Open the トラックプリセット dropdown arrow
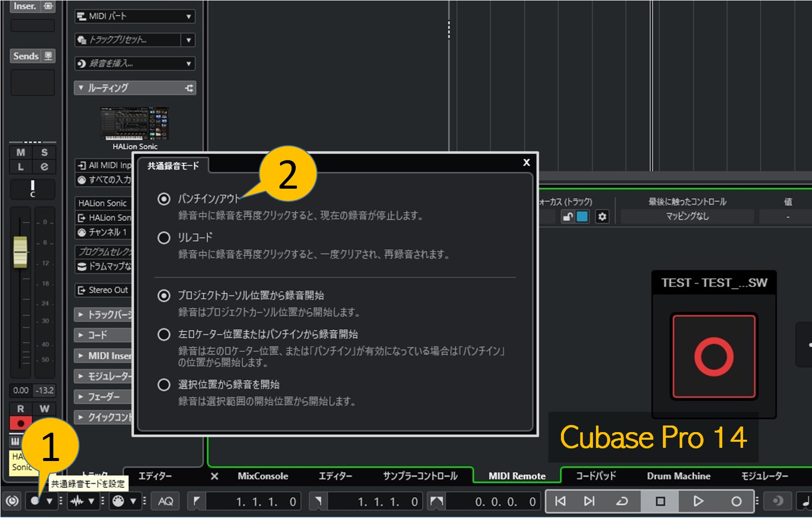 tap(189, 40)
